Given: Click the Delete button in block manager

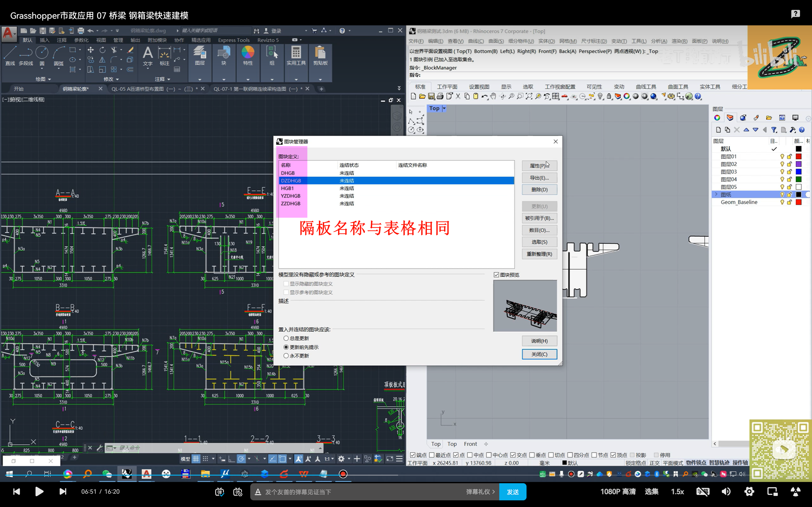Looking at the screenshot, I should [539, 189].
